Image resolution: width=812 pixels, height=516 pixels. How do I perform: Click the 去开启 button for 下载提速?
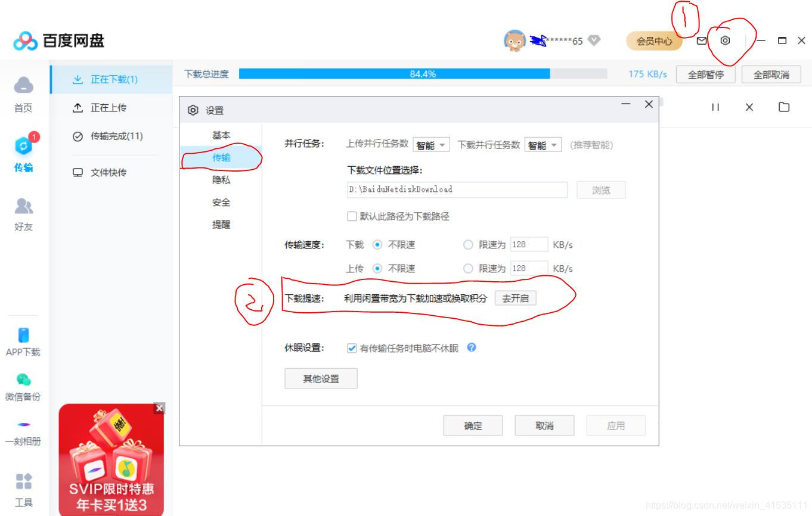tap(515, 299)
